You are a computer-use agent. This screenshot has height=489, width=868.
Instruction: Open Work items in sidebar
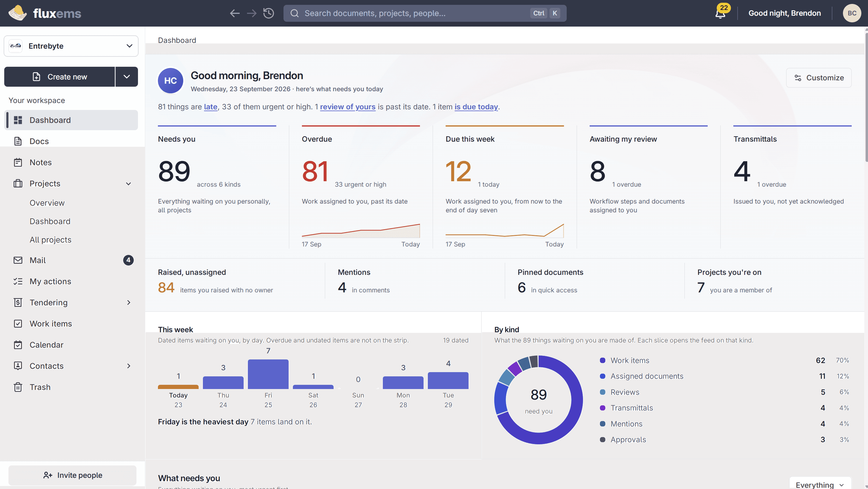(71, 323)
